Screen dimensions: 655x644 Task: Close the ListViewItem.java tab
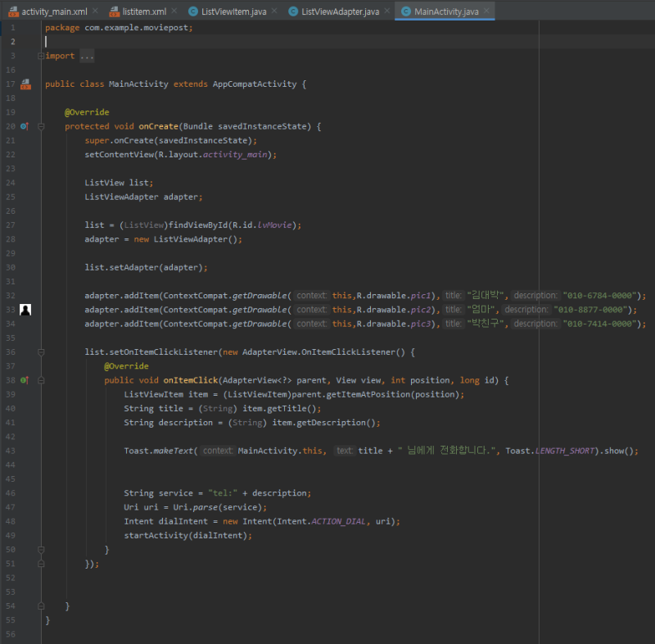tap(274, 11)
